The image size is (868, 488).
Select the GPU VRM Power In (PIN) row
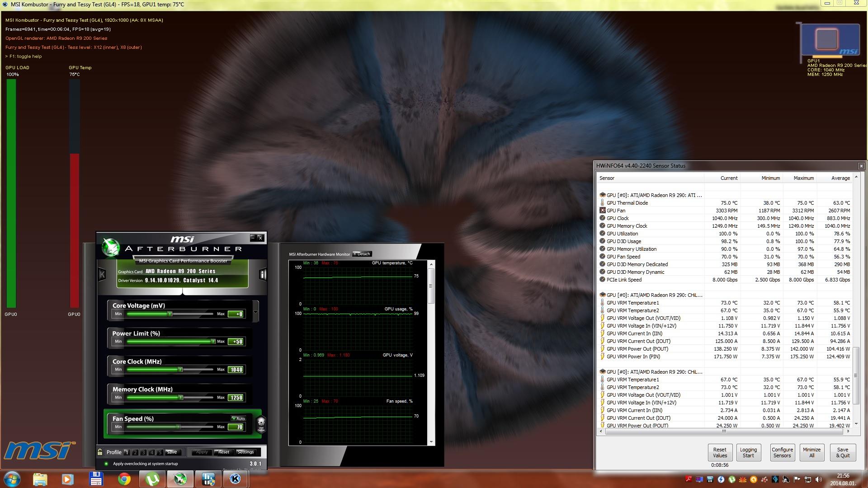pyautogui.click(x=725, y=357)
